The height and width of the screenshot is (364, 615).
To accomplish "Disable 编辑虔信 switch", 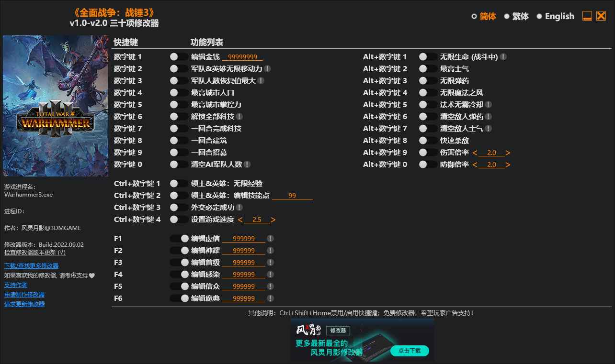I will click(179, 239).
